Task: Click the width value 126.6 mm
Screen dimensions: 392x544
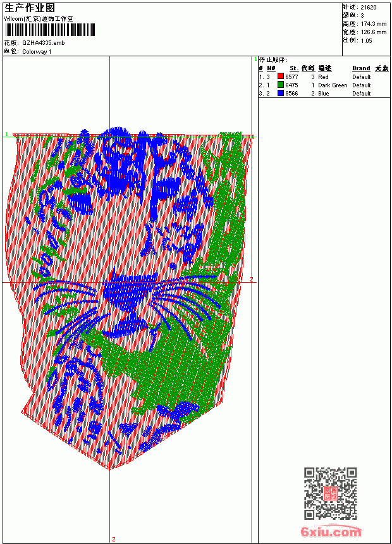Action: [373, 32]
